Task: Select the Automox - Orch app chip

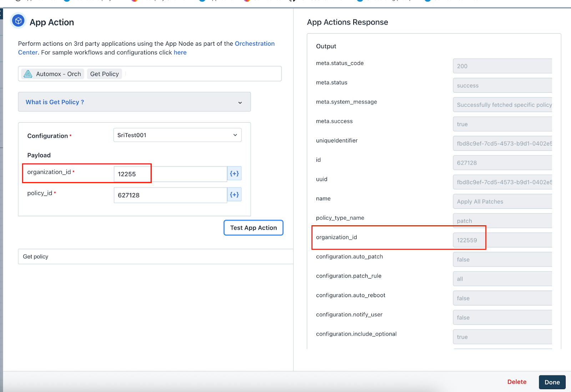Action: [x=52, y=74]
